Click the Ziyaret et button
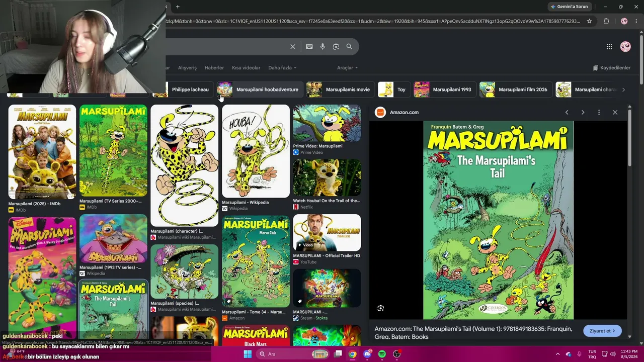Viewport: 644px width, 362px height. tap(602, 331)
